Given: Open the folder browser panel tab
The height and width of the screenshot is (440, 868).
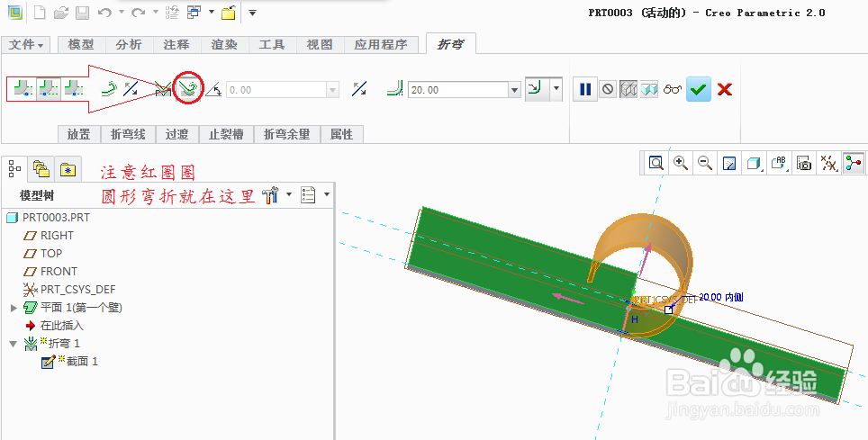Looking at the screenshot, I should 41,169.
